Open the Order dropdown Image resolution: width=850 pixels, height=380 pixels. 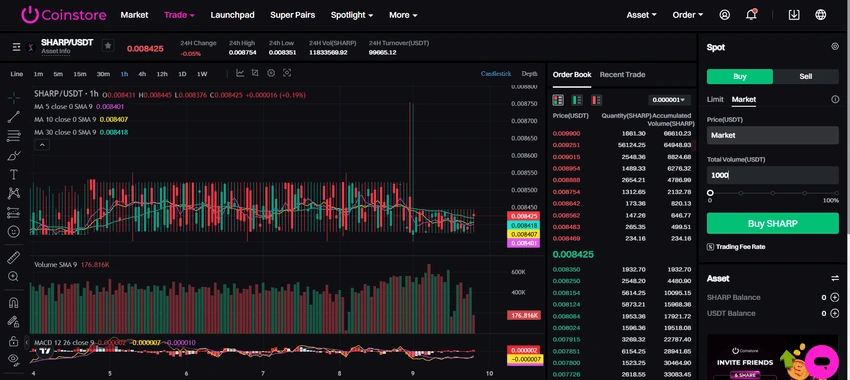pos(687,15)
